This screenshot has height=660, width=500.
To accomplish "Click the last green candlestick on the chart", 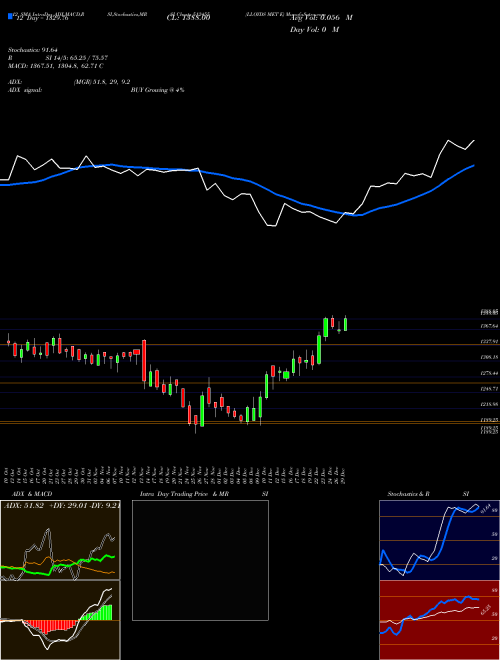I will (346, 324).
